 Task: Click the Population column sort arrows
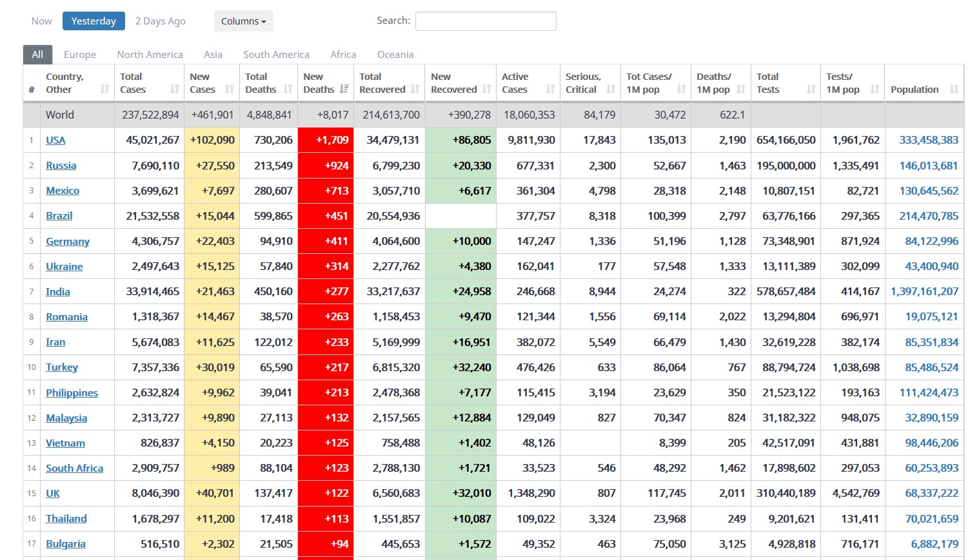[954, 90]
